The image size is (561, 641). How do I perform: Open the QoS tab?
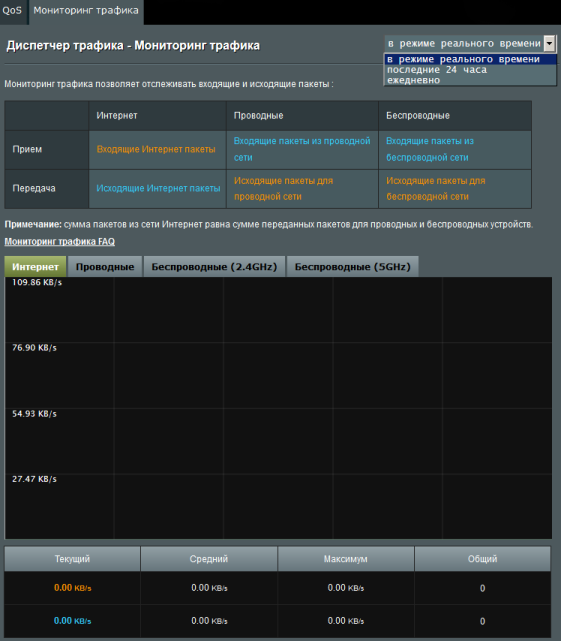[x=12, y=11]
